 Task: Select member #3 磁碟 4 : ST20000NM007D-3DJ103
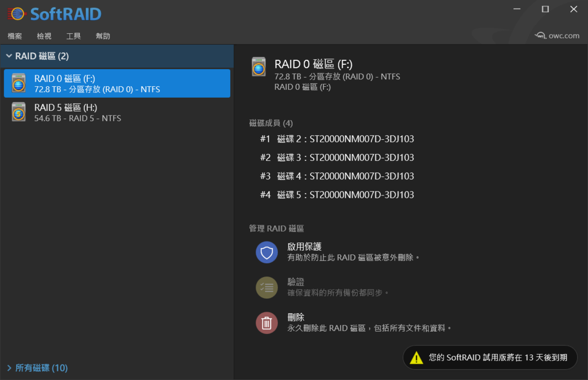point(337,176)
